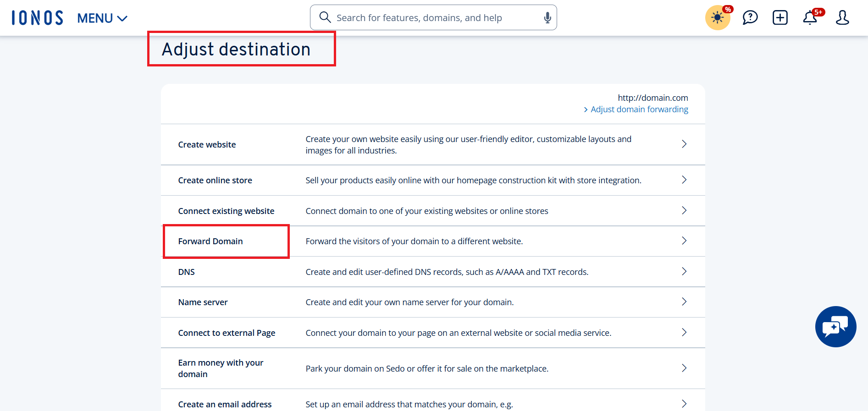The height and width of the screenshot is (411, 868).
Task: Click the plus add product icon
Action: pyautogui.click(x=780, y=18)
